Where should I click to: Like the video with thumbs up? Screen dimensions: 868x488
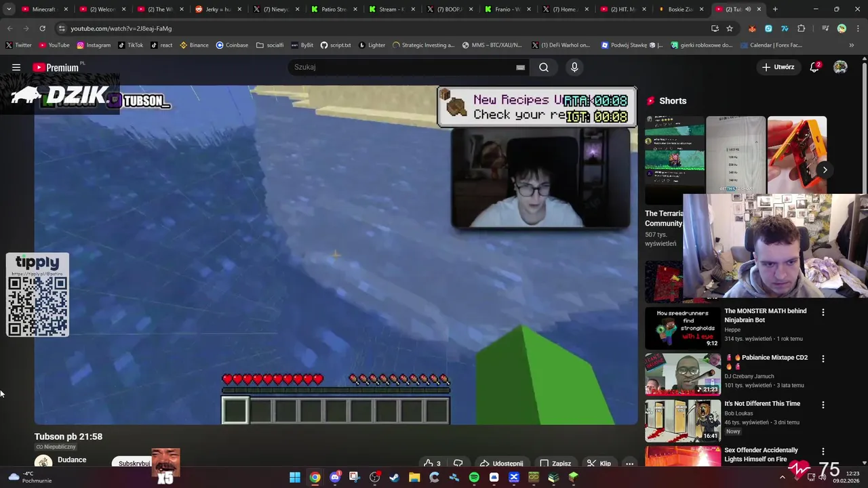tap(432, 464)
